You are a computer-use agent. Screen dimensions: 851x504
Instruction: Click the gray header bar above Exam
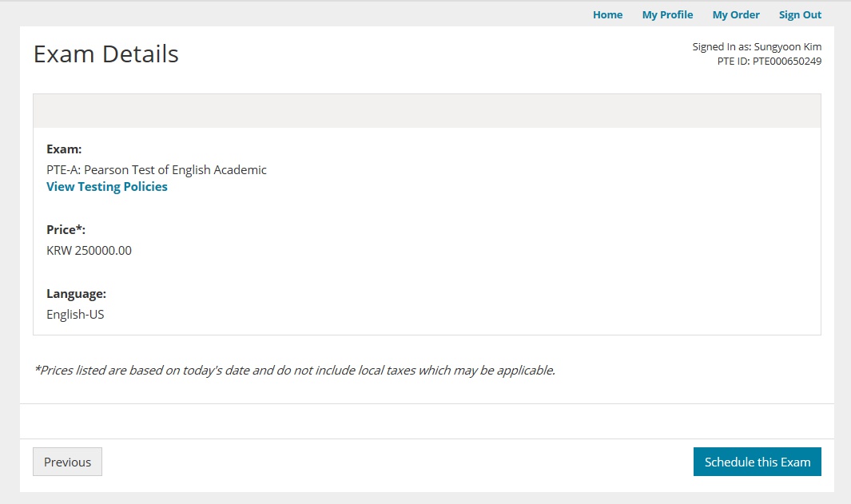[x=427, y=111]
